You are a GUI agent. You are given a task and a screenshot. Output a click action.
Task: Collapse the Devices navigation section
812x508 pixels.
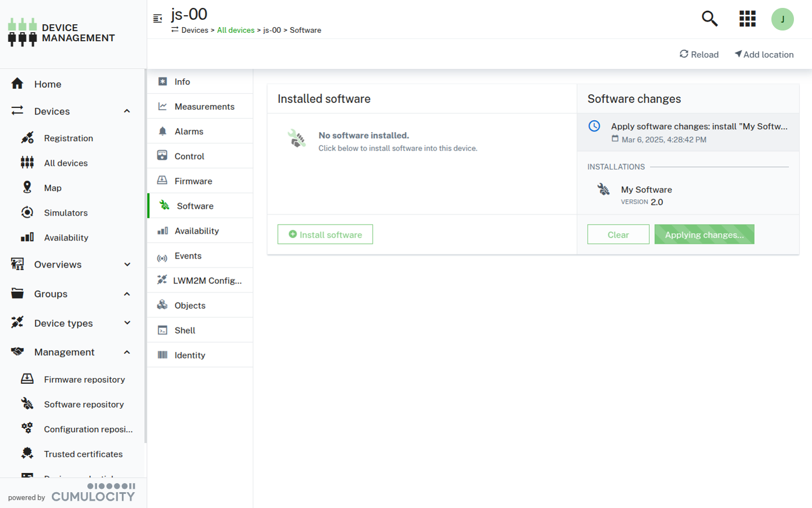[x=127, y=111]
